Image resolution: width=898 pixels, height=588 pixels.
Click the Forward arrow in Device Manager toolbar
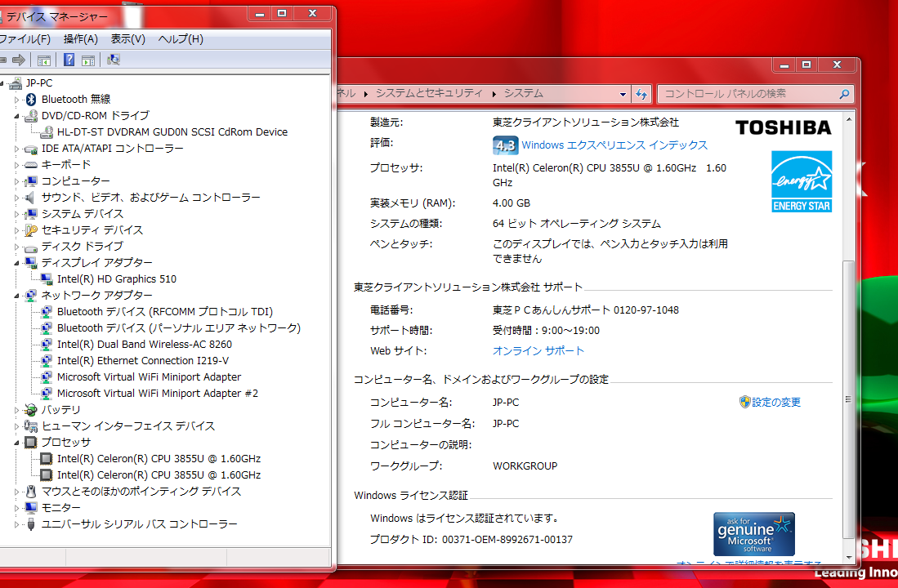(19, 60)
